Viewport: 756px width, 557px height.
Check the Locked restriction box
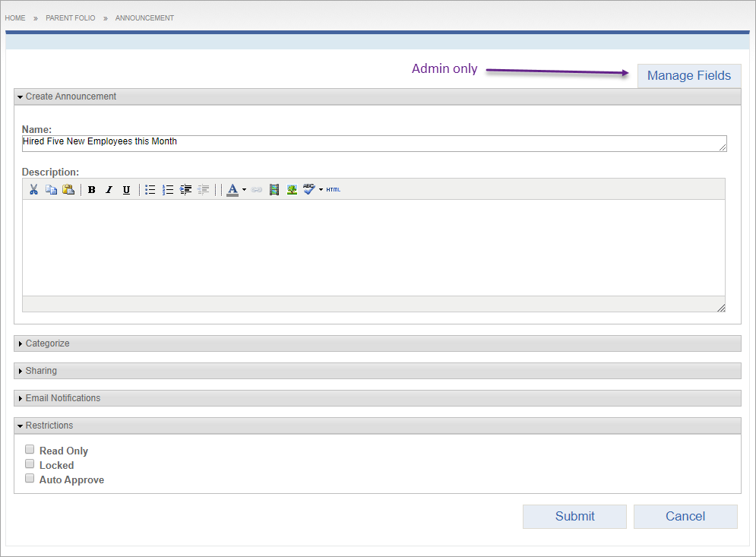(x=30, y=464)
